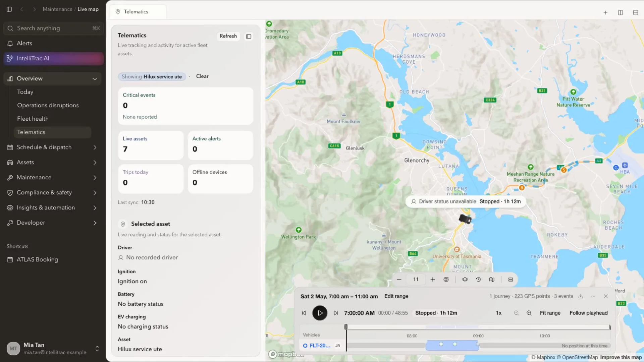
Task: Skip to previous journey event
Action: point(304,313)
